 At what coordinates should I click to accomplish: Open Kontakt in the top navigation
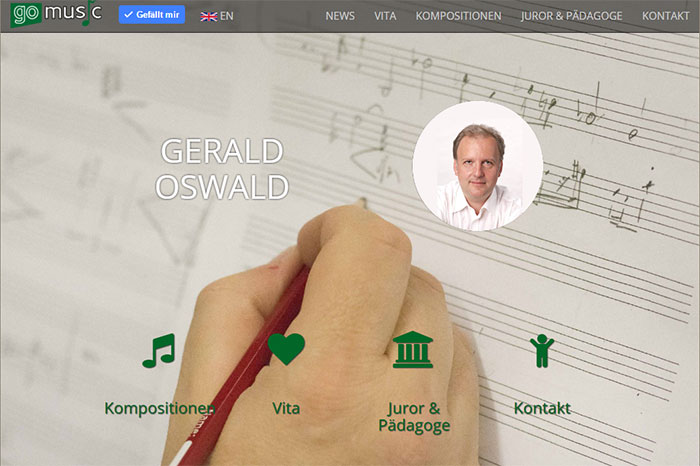[x=666, y=16]
